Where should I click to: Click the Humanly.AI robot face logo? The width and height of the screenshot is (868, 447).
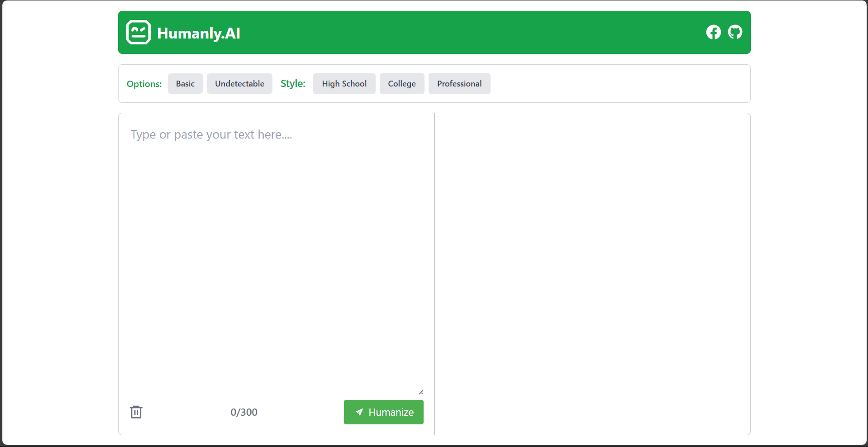pos(138,32)
